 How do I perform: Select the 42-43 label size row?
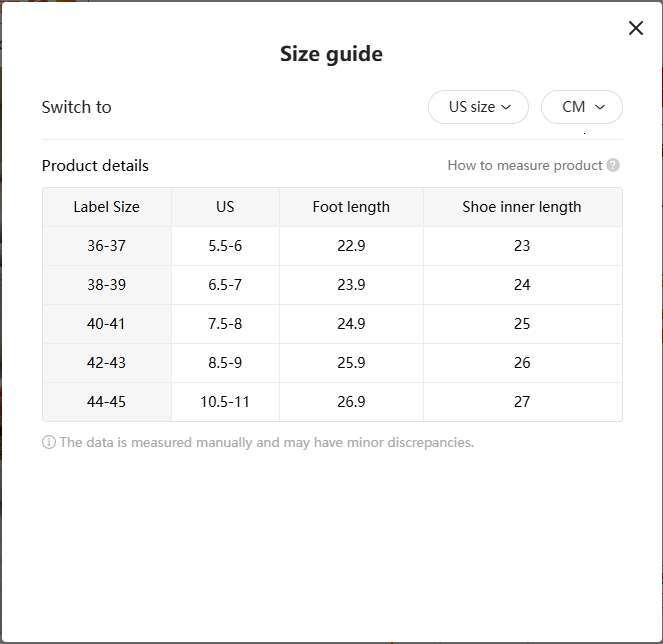tap(106, 363)
